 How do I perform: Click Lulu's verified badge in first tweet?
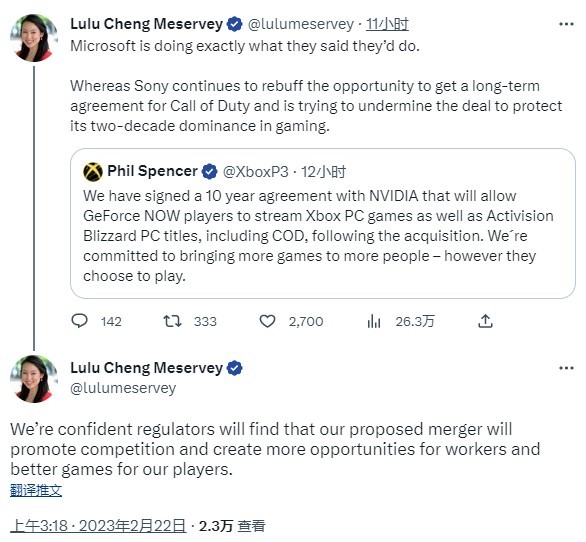tap(235, 24)
